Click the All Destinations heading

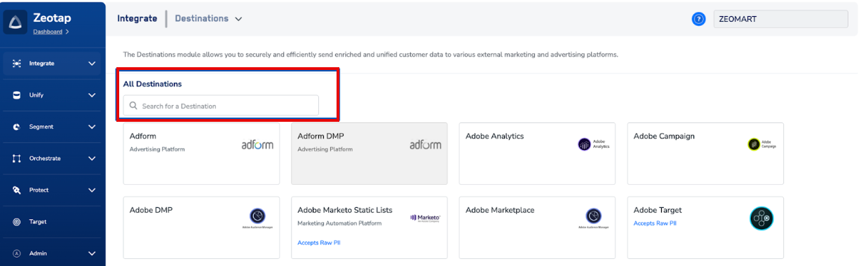click(152, 84)
